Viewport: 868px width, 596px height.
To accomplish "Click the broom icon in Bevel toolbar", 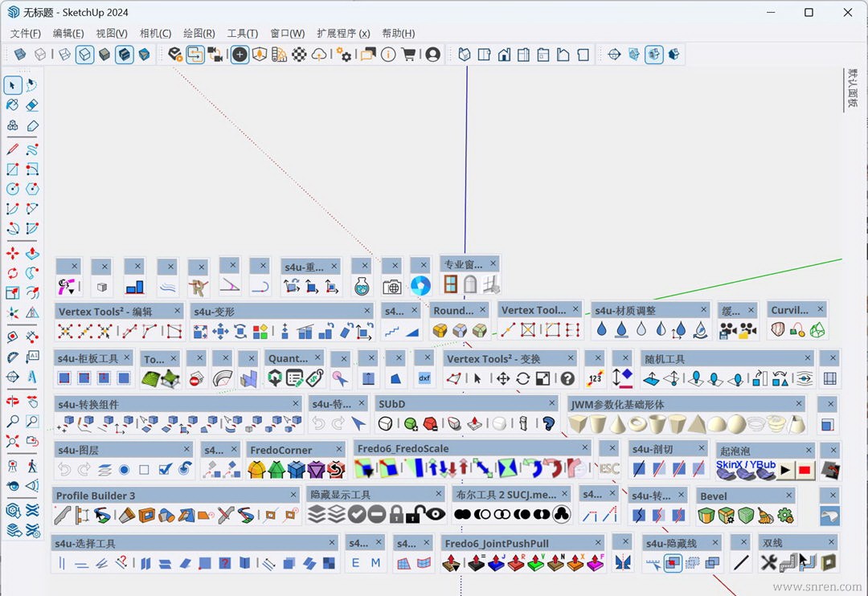I will pos(766,516).
